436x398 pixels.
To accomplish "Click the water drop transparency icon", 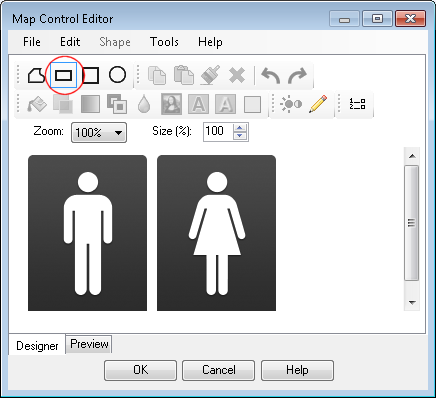I will coord(144,104).
